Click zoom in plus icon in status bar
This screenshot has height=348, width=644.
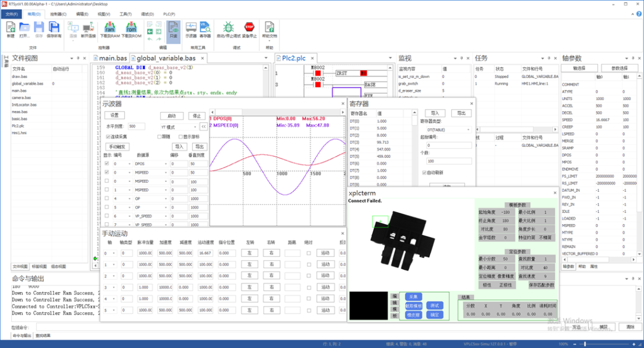click(634, 344)
